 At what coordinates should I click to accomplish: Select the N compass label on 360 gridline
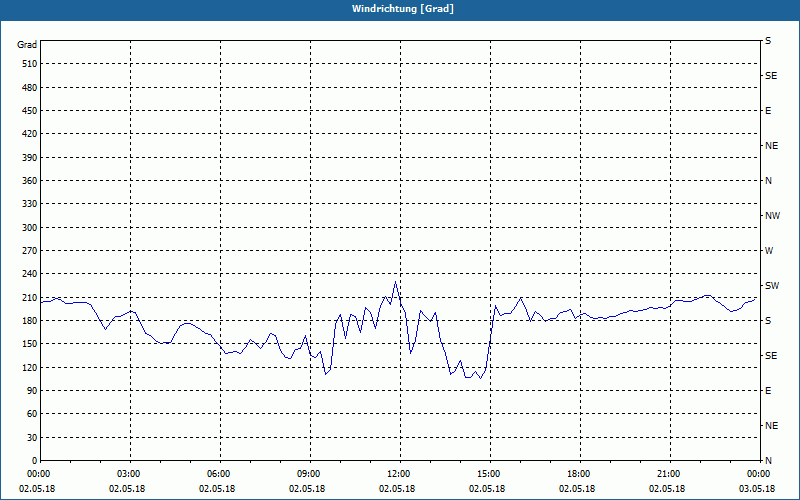click(768, 181)
